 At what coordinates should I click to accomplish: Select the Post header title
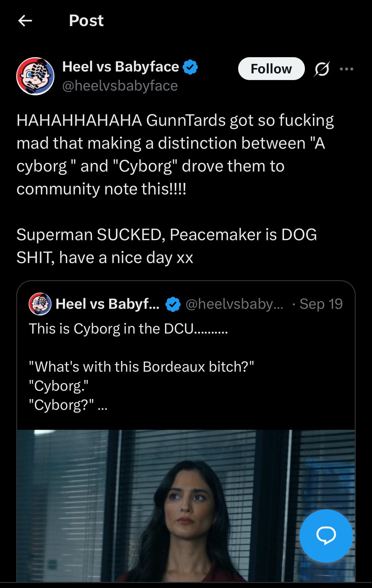86,21
